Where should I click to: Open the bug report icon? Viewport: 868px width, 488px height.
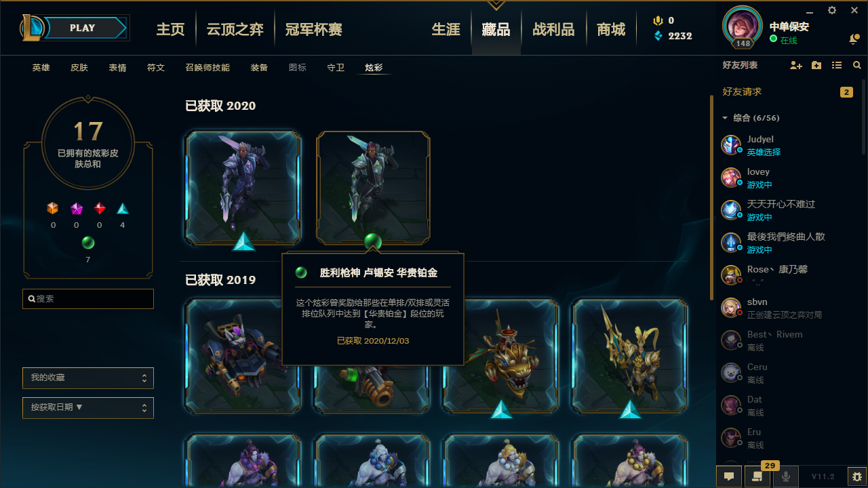(x=857, y=476)
